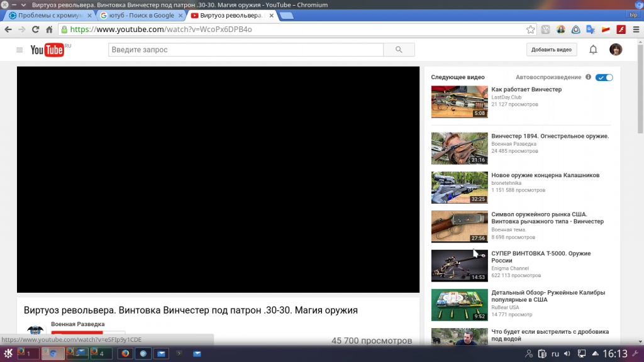Go forward in browser history
Screen dimensions: 644x362
pyautogui.click(x=22, y=30)
